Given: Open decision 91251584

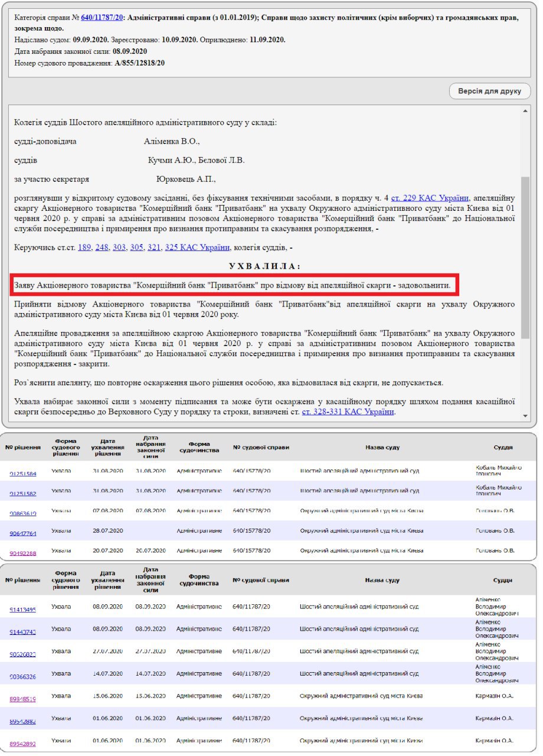Looking at the screenshot, I should tap(23, 474).
